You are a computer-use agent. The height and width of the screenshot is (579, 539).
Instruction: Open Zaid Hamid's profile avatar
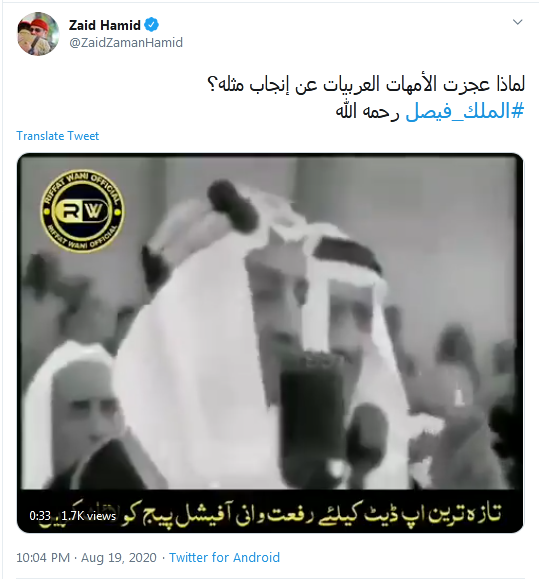38,34
